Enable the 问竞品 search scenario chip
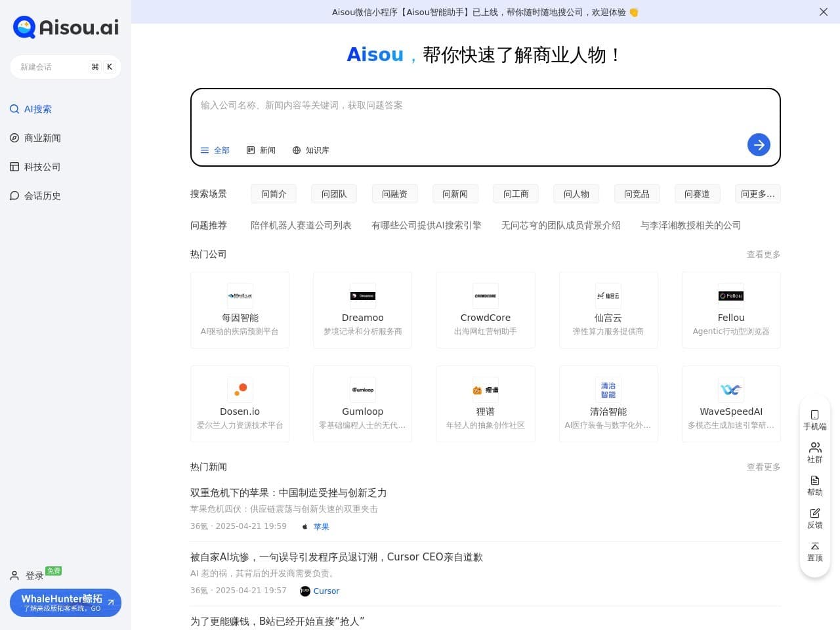840x630 pixels. coord(637,194)
